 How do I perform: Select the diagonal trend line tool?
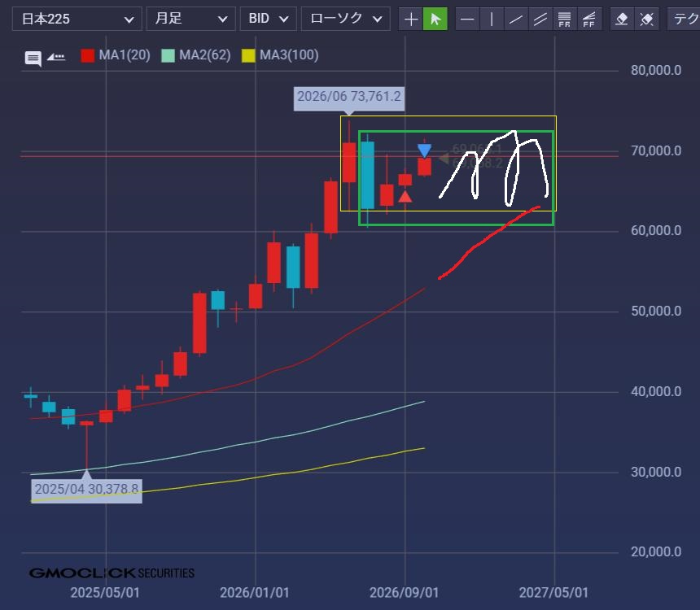point(516,20)
